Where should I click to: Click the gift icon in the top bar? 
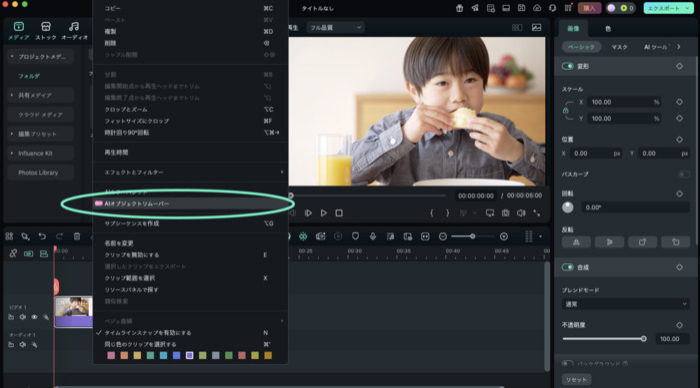(459, 8)
